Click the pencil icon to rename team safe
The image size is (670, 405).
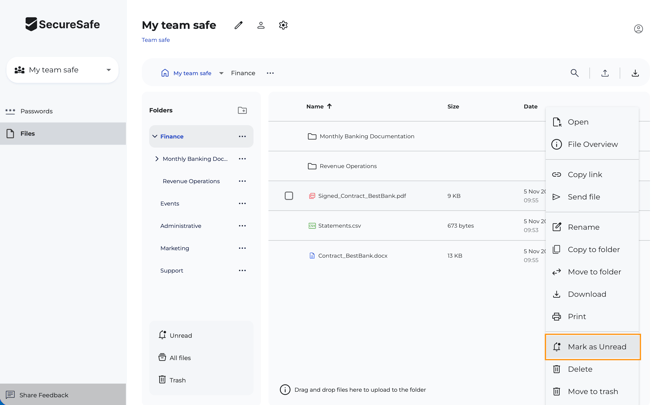point(238,26)
